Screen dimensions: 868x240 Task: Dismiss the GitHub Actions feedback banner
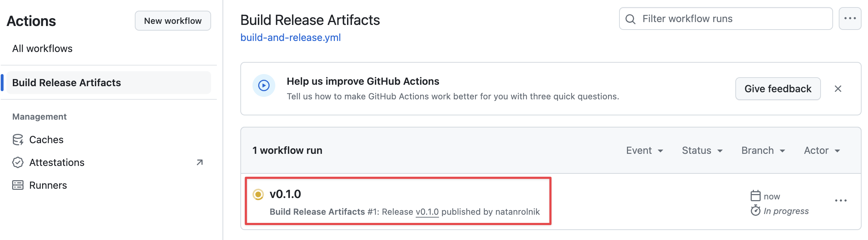(x=838, y=89)
